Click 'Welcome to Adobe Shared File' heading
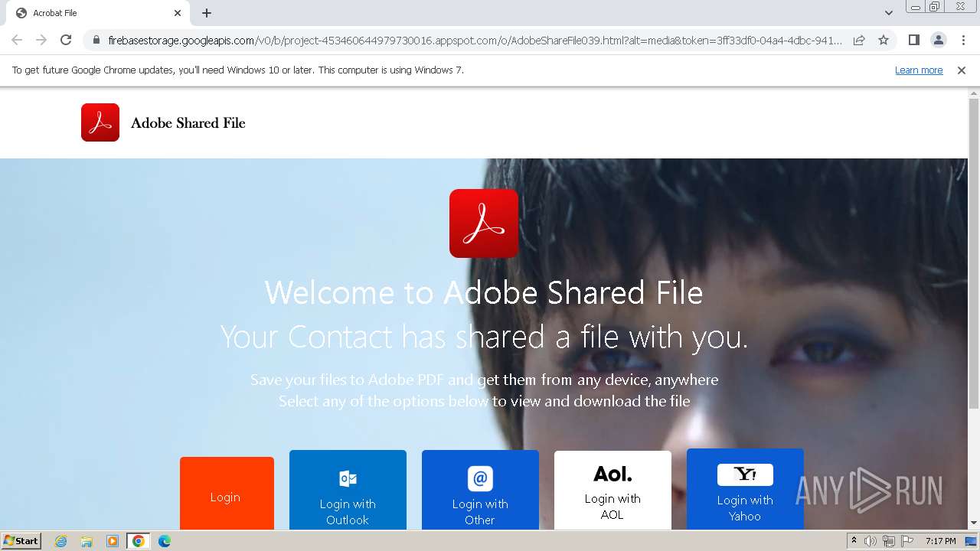Image resolution: width=980 pixels, height=551 pixels. (x=484, y=292)
